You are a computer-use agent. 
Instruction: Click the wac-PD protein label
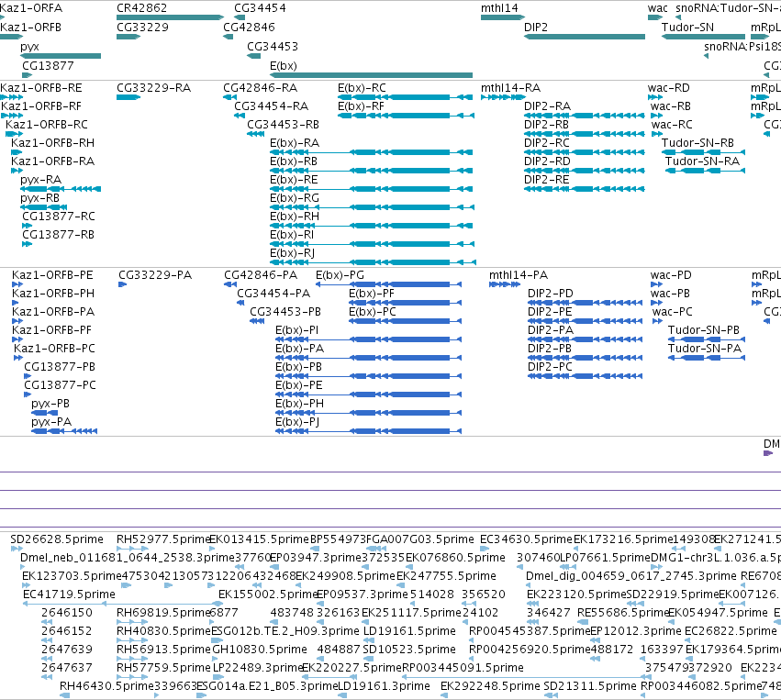671,275
